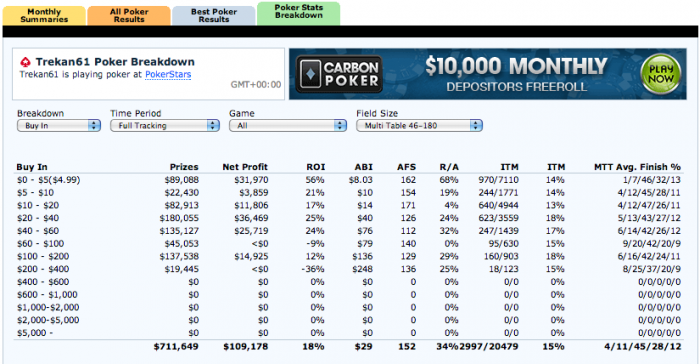Click the total prizes $711,649
This screenshot has height=364, width=700.
pos(176,347)
